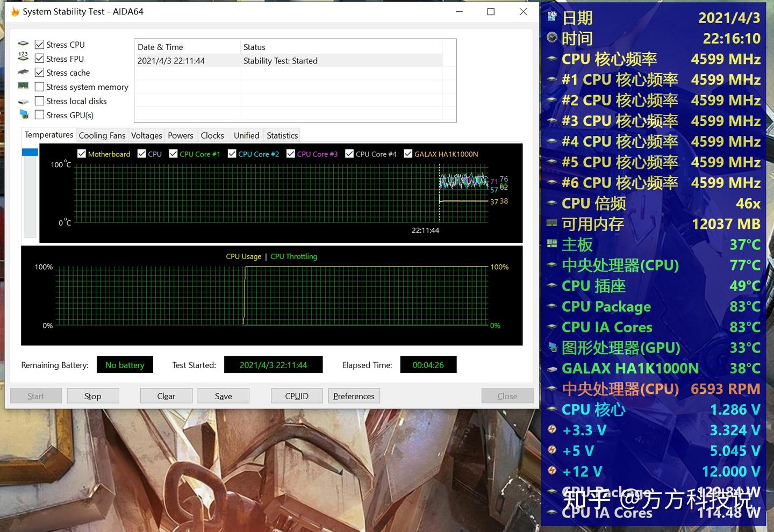Viewport: 774px width, 532px height.
Task: Click the disk icon next to Stress local disks
Action: [x=23, y=100]
